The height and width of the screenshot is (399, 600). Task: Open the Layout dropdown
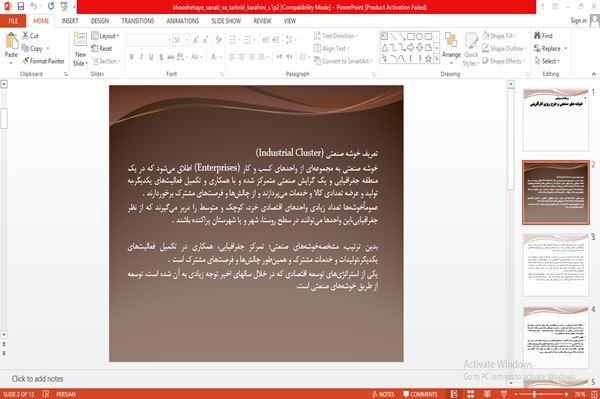[105, 36]
